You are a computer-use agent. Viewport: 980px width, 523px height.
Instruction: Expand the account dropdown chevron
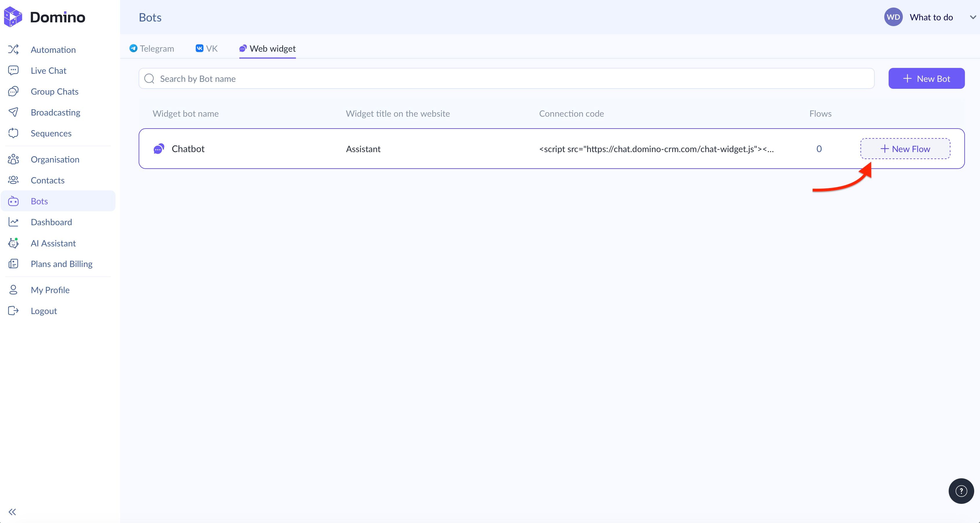click(973, 17)
